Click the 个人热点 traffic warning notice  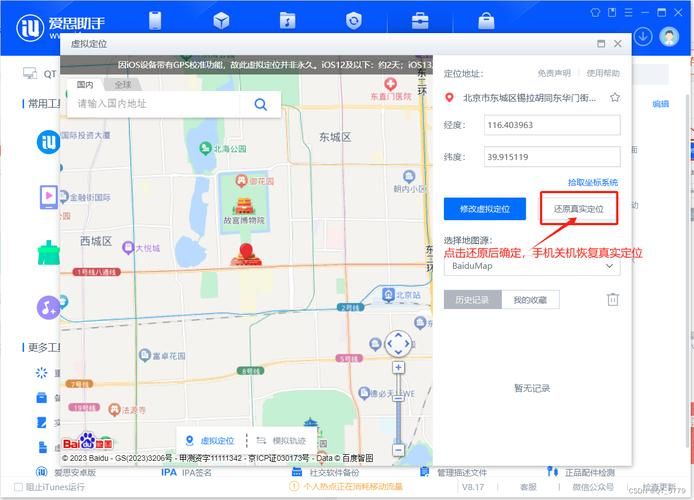point(346,487)
